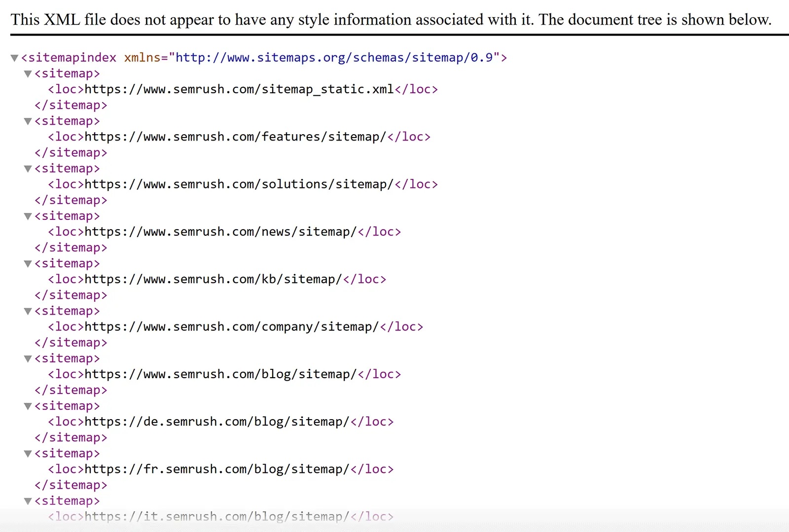Click the features sitemap URL
This screenshot has width=789, height=532.
(x=235, y=137)
